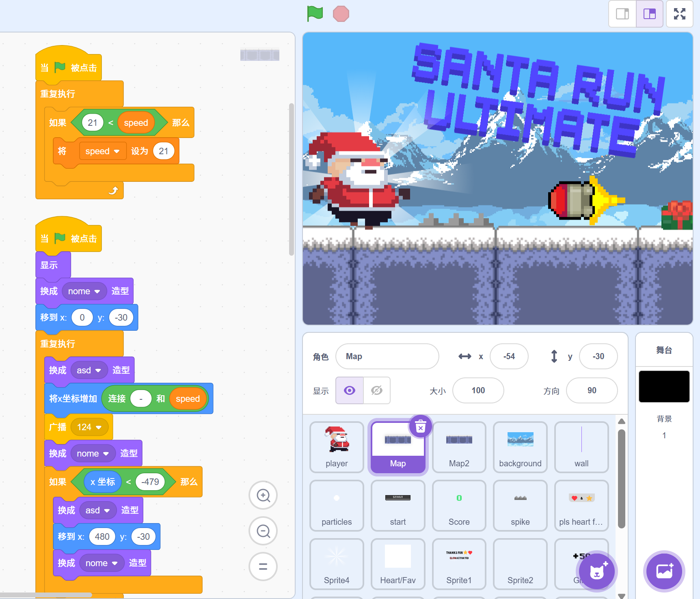Expand the first nome costume dropdown

tap(97, 291)
